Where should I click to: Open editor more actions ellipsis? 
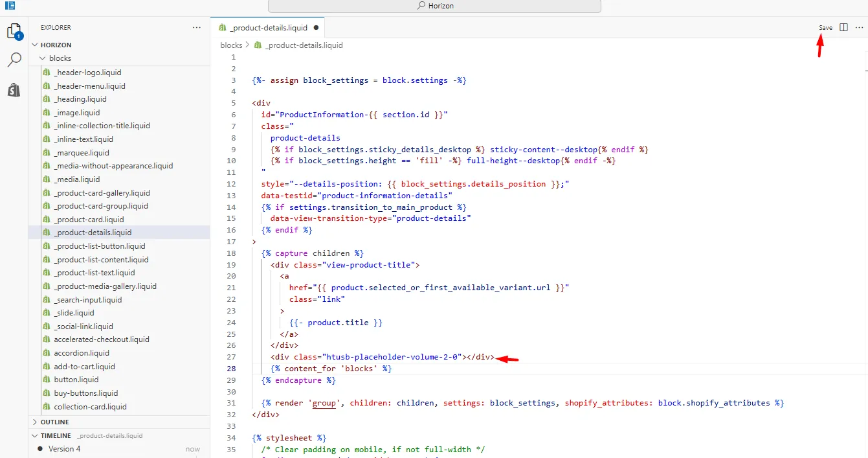pyautogui.click(x=859, y=28)
